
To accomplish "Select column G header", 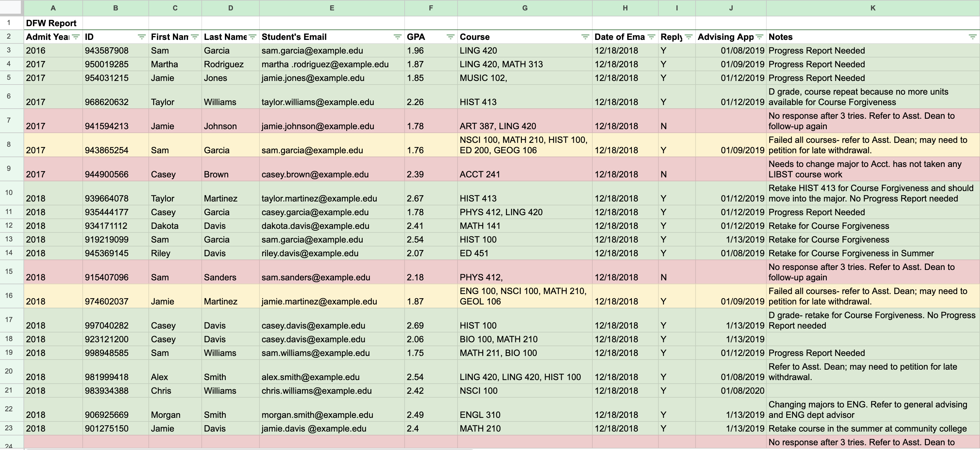I will tap(525, 8).
